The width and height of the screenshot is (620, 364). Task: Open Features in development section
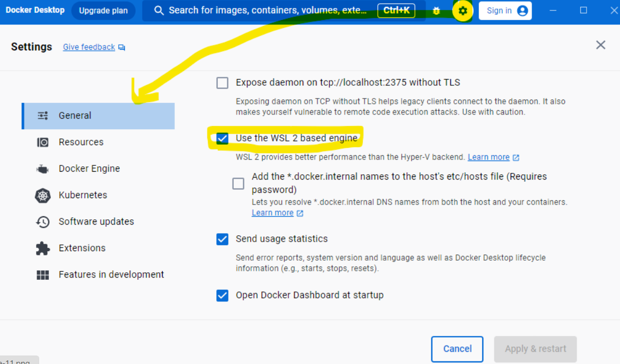tap(98, 274)
